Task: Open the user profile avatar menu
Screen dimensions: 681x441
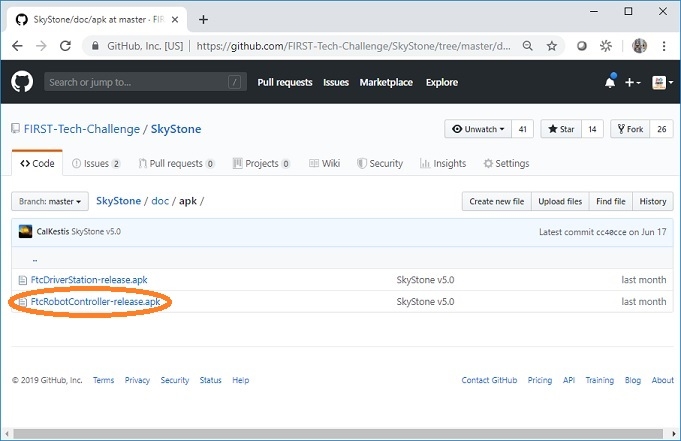Action: (660, 82)
